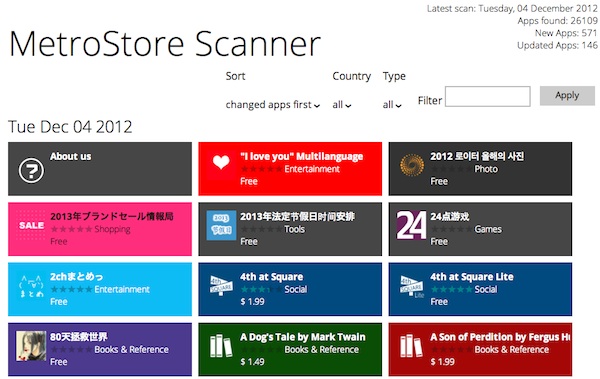Click the Updated Apps: 146 text

557,45
